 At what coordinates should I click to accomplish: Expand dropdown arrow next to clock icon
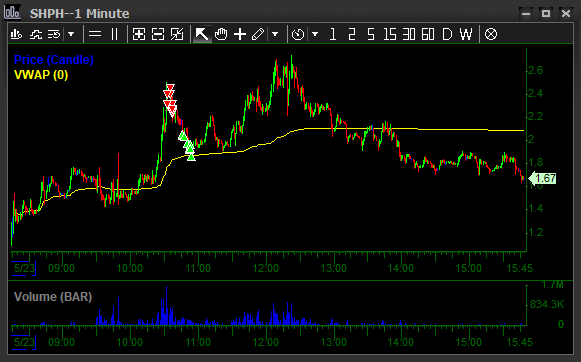click(315, 34)
